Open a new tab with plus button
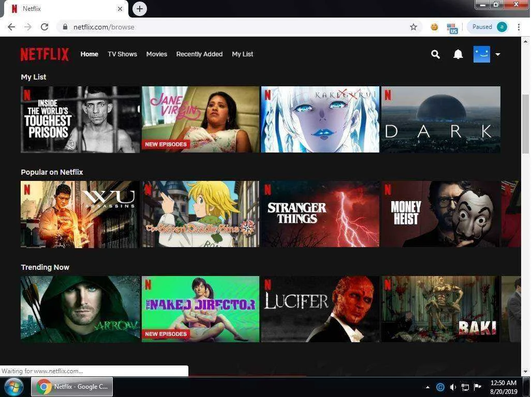The width and height of the screenshot is (532, 397). click(x=139, y=9)
